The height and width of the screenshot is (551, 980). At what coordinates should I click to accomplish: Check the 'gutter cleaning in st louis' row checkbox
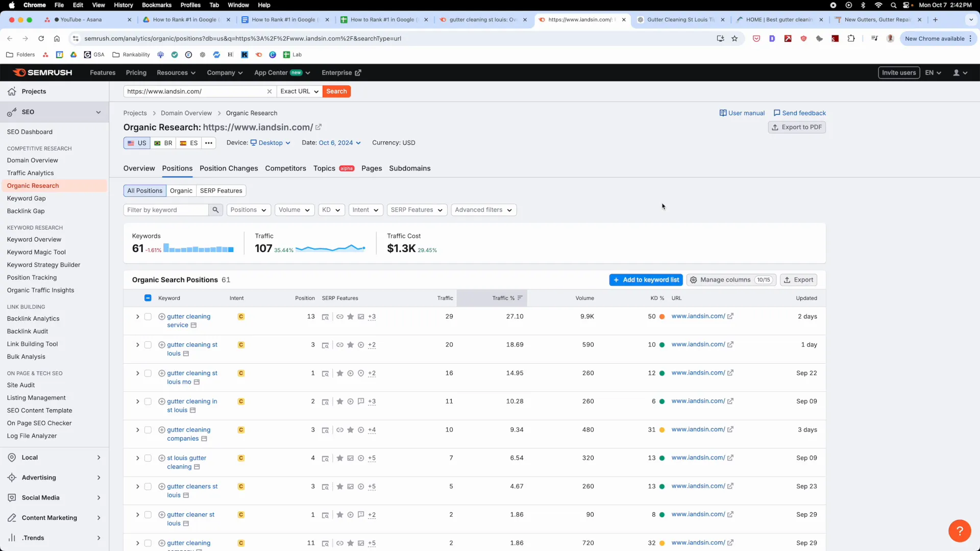pyautogui.click(x=148, y=402)
